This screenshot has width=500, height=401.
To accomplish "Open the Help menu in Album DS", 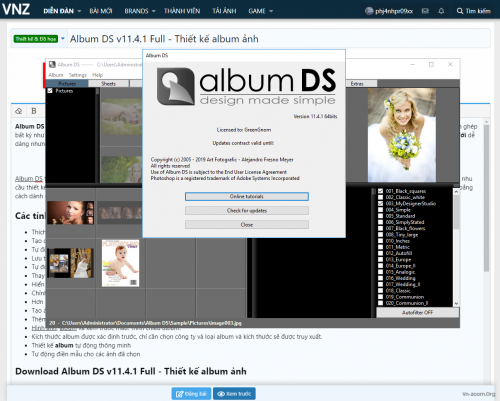I will 97,75.
